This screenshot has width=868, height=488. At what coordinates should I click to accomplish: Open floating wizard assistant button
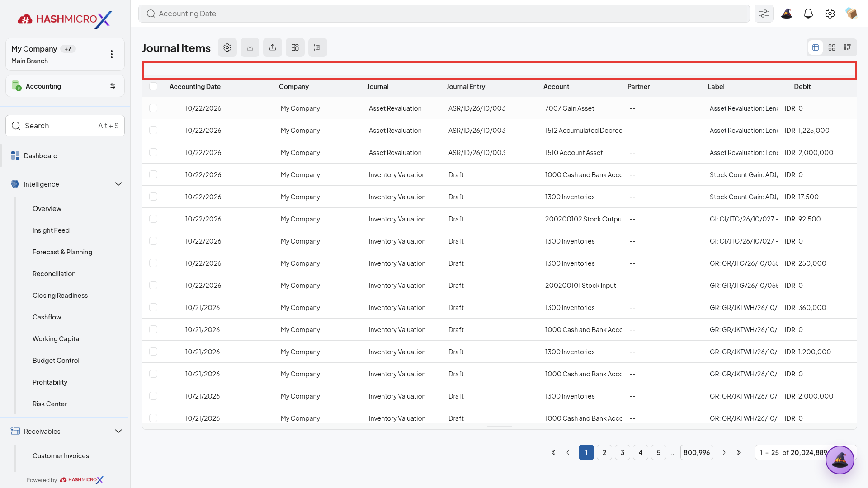(x=840, y=460)
